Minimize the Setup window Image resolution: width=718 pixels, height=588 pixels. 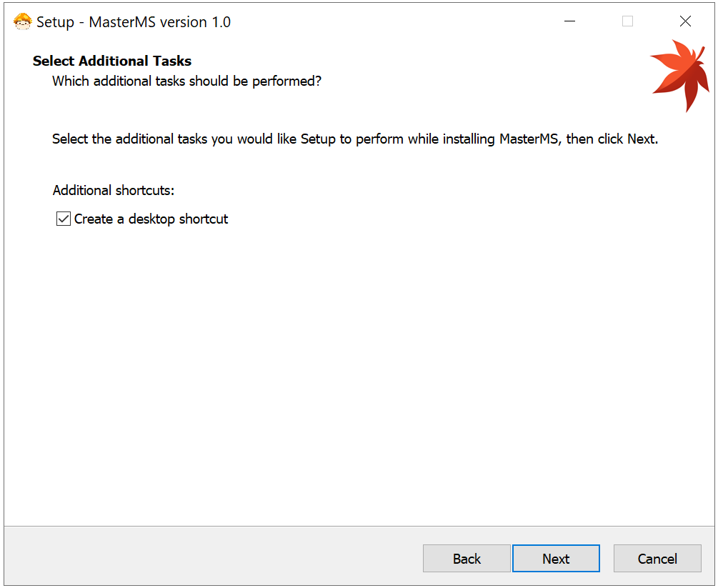coord(569,21)
